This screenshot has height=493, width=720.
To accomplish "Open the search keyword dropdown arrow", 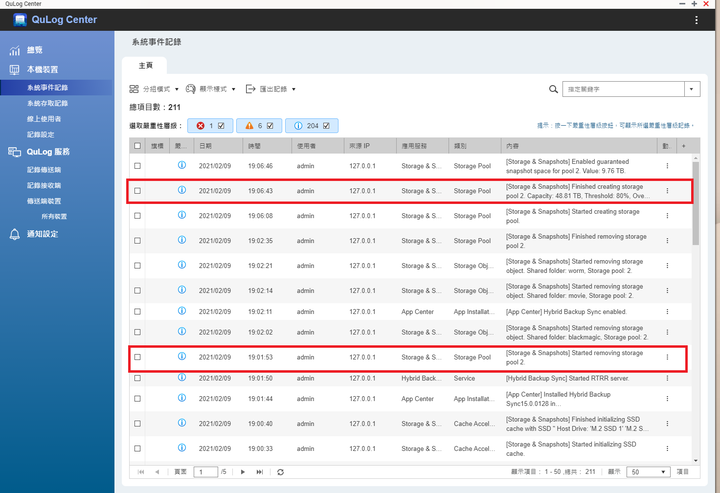I will (x=692, y=89).
